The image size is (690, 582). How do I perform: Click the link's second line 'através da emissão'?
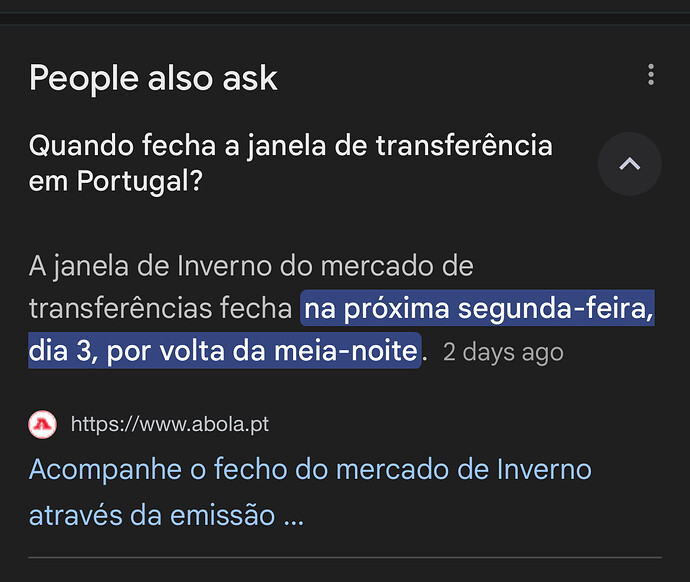point(151,516)
